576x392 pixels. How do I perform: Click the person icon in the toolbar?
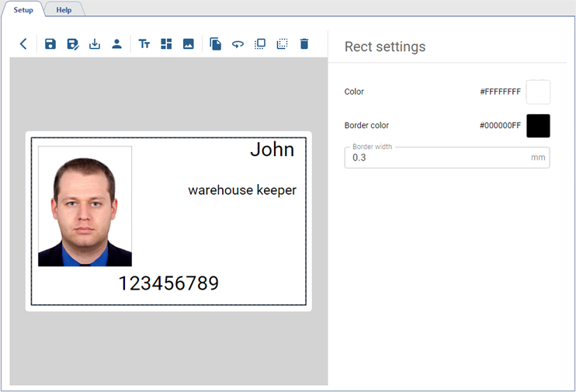click(116, 44)
